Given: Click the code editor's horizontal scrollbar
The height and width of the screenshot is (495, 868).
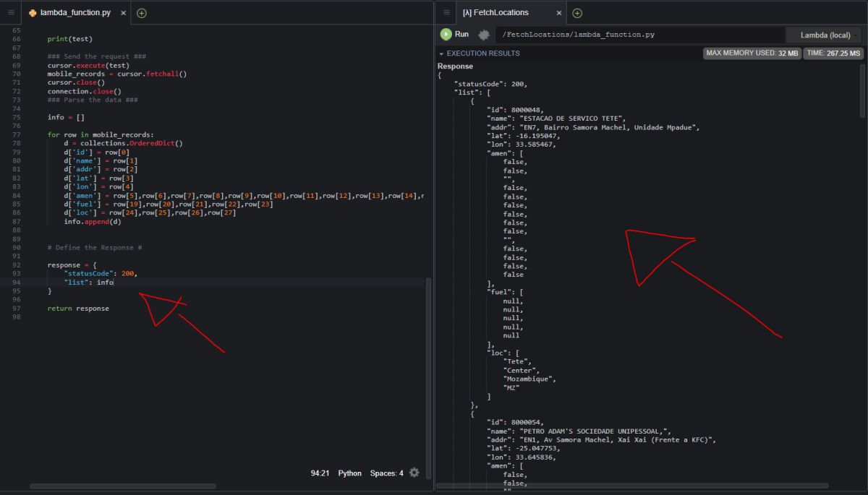Looking at the screenshot, I should pos(123,486).
